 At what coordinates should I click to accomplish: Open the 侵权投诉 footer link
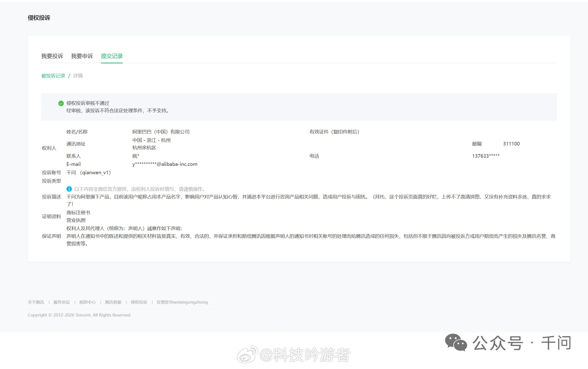(139, 302)
